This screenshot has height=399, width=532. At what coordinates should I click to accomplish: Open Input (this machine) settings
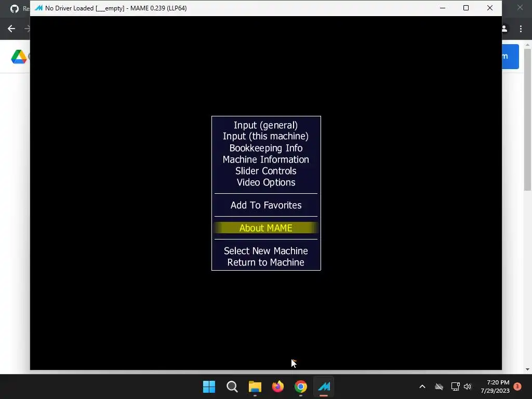coord(265,137)
